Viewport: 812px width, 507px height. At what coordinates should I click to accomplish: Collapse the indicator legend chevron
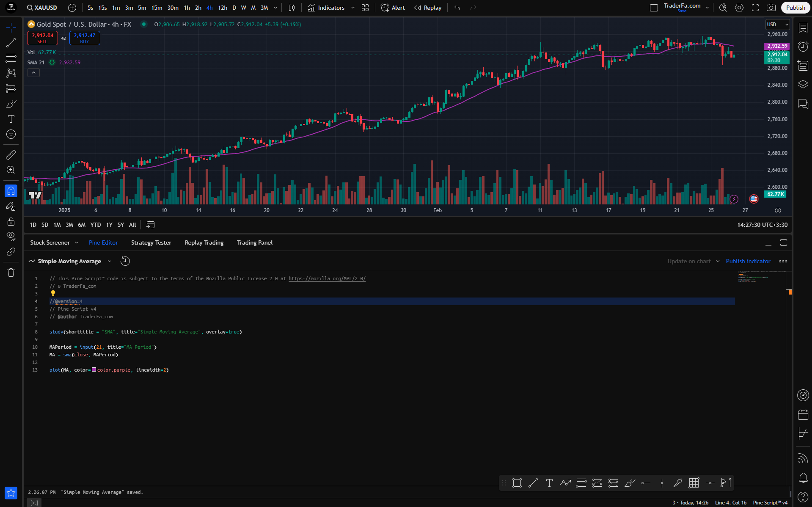pyautogui.click(x=33, y=73)
